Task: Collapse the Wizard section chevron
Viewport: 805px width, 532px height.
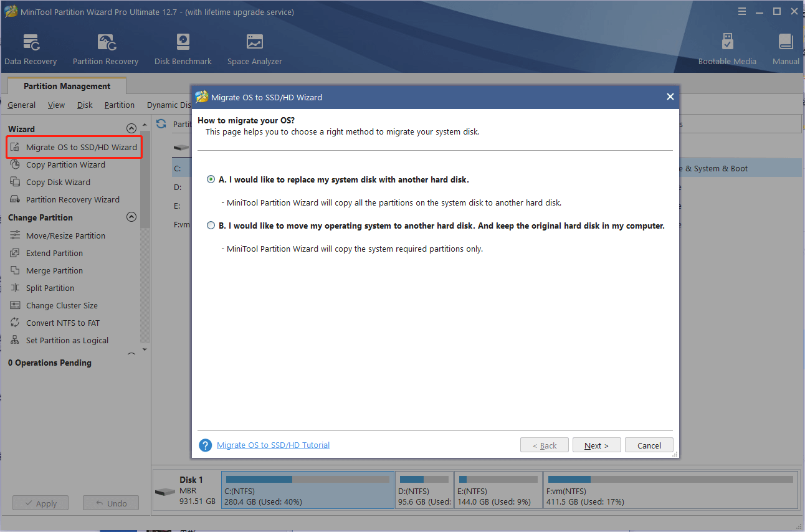Action: (x=131, y=128)
